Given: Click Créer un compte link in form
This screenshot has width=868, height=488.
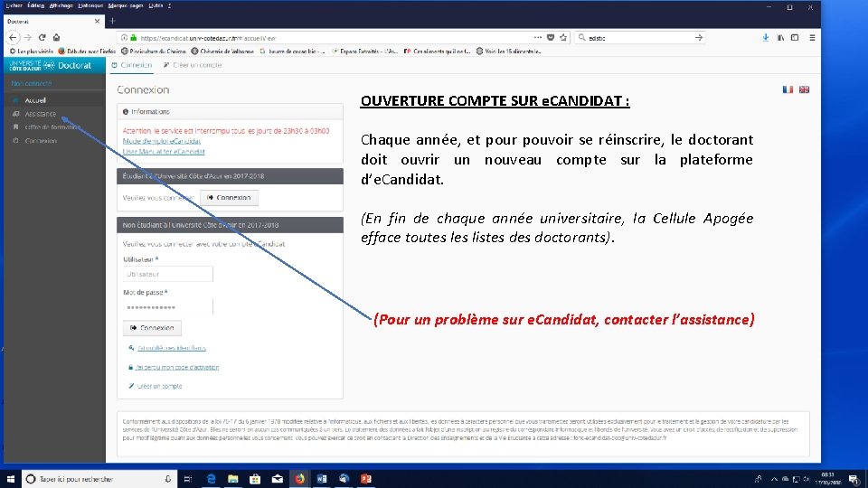Looking at the screenshot, I should click(x=159, y=386).
